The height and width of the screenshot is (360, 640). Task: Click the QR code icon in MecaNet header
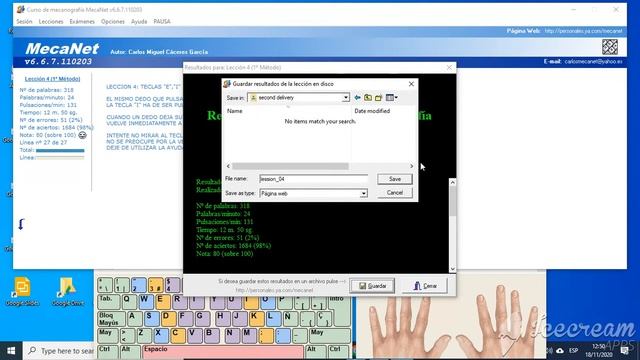pyautogui.click(x=610, y=47)
